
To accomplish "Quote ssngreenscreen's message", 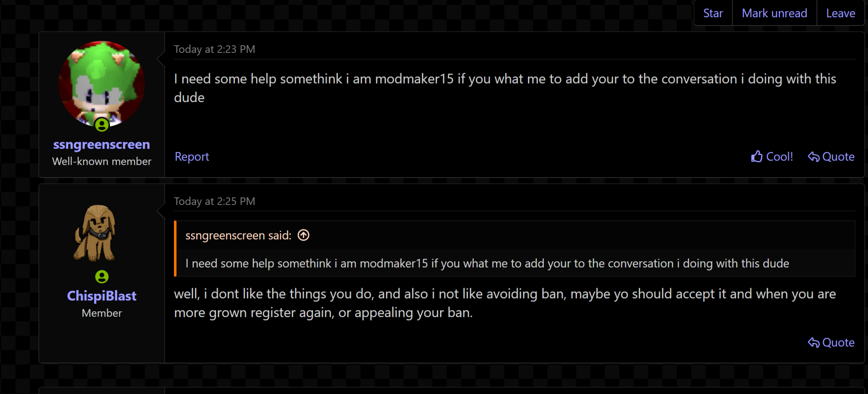I will point(831,157).
